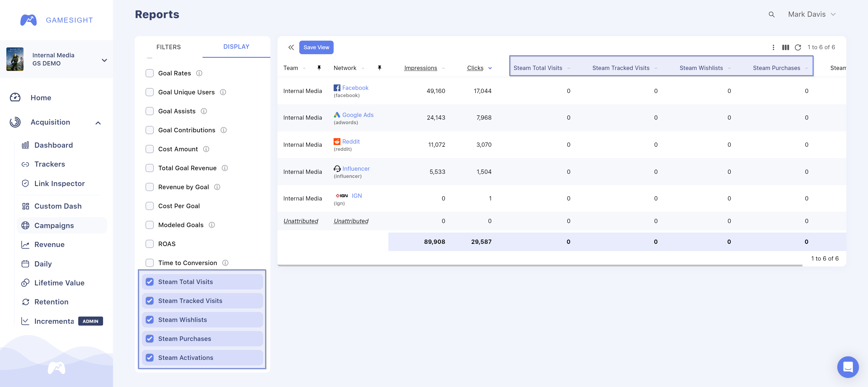Enable the Cost Per Goal checkbox
Image resolution: width=868 pixels, height=387 pixels.
point(150,206)
